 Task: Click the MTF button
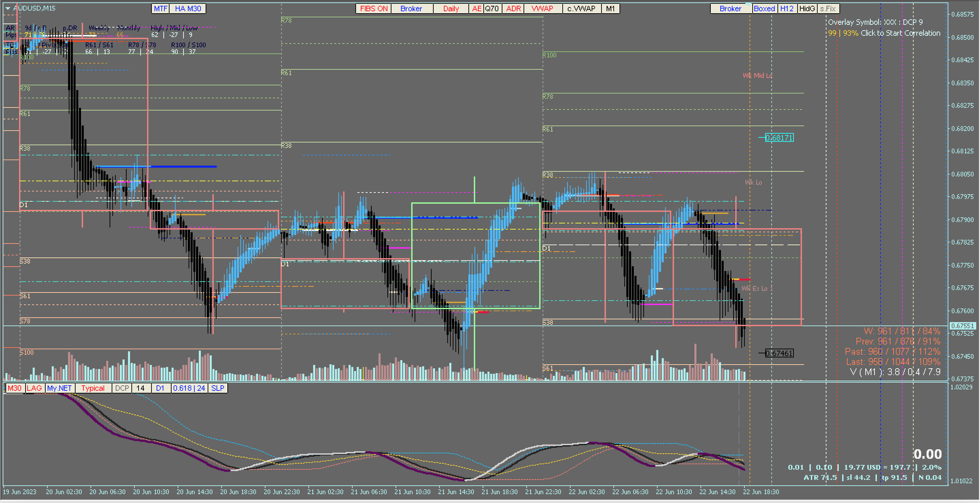pyautogui.click(x=161, y=9)
